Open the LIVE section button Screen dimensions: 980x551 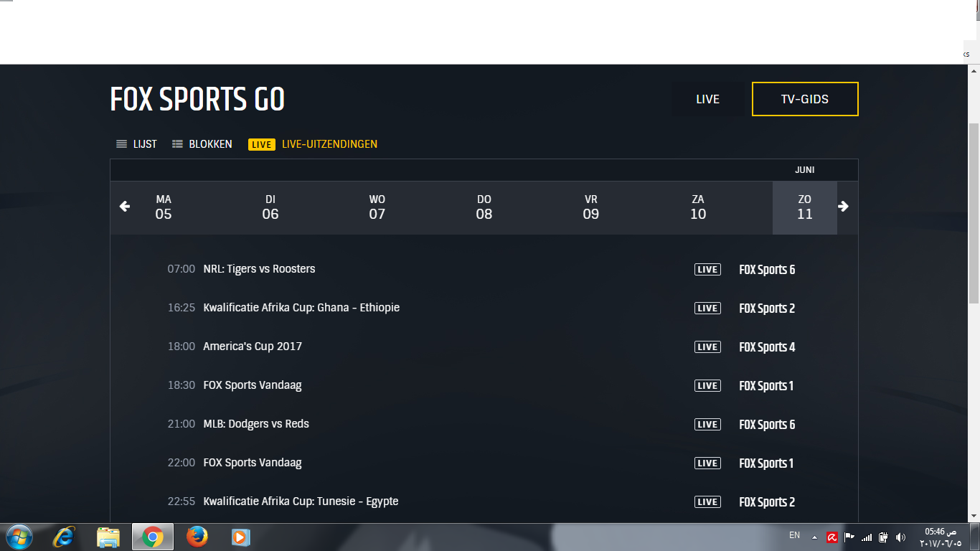[707, 99]
